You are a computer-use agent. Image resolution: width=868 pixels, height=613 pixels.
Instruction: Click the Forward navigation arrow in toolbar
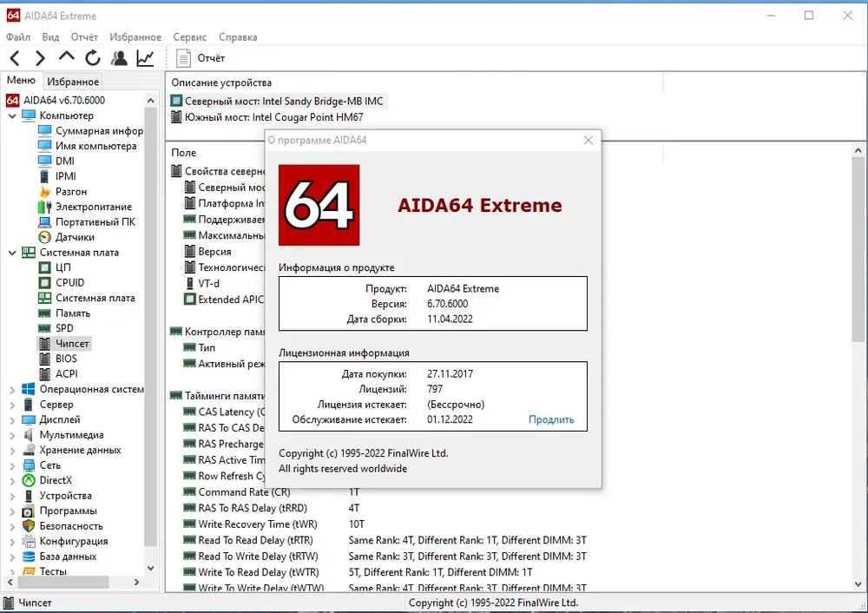pos(40,58)
